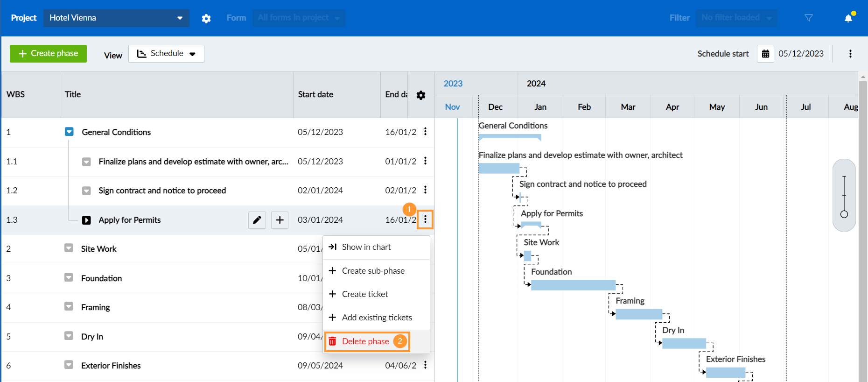Click the Schedule start date field

[x=801, y=54]
